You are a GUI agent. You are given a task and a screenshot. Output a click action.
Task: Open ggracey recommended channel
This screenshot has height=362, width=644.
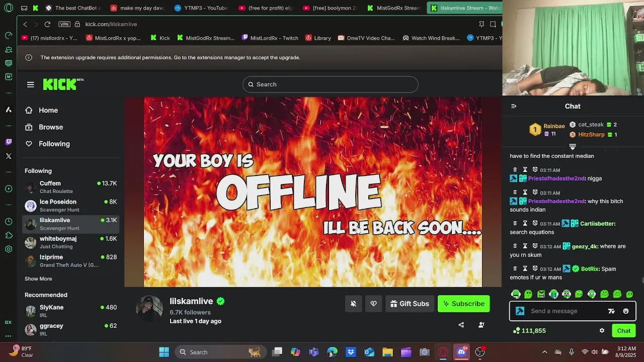71,329
